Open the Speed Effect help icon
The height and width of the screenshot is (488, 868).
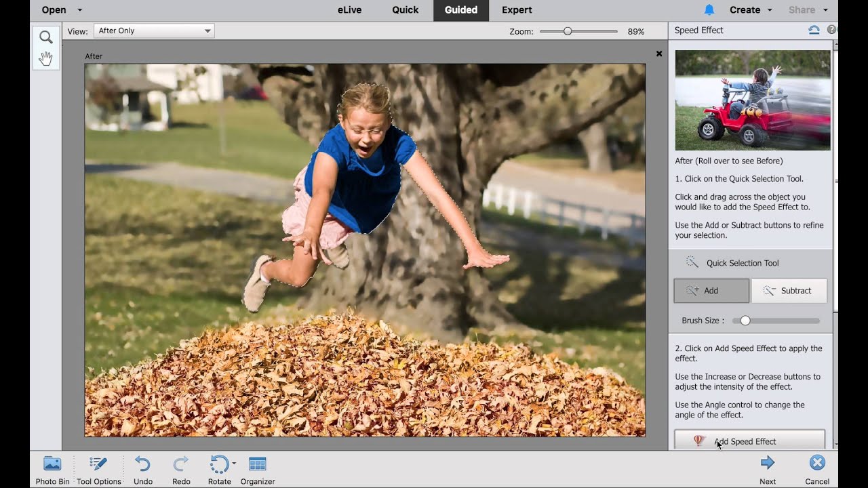831,30
